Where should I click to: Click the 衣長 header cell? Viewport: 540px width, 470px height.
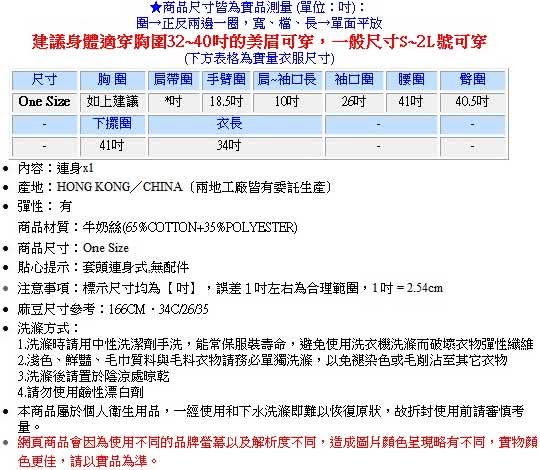point(235,124)
